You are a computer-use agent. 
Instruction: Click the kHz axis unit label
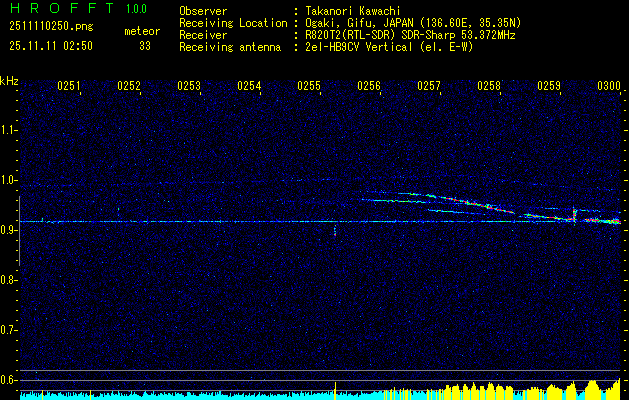click(x=9, y=80)
